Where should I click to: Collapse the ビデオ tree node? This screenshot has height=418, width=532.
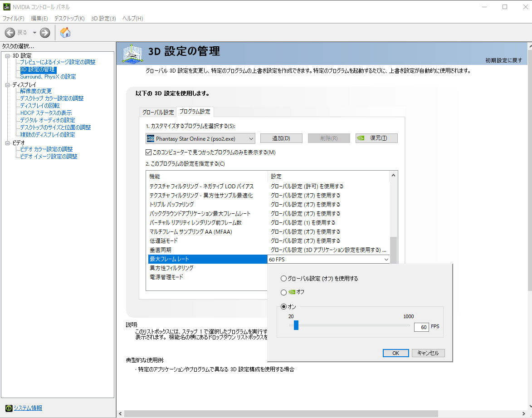point(7,143)
